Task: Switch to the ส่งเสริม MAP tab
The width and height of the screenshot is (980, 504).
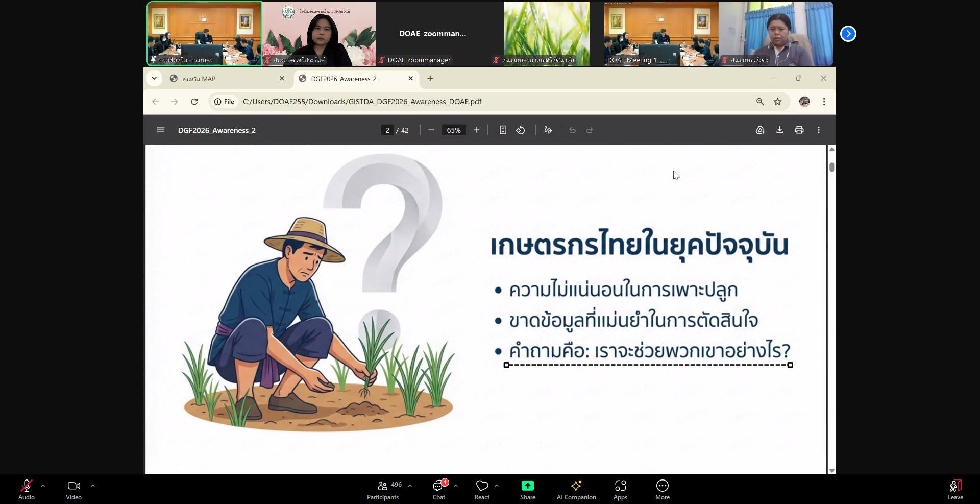Action: click(x=225, y=79)
